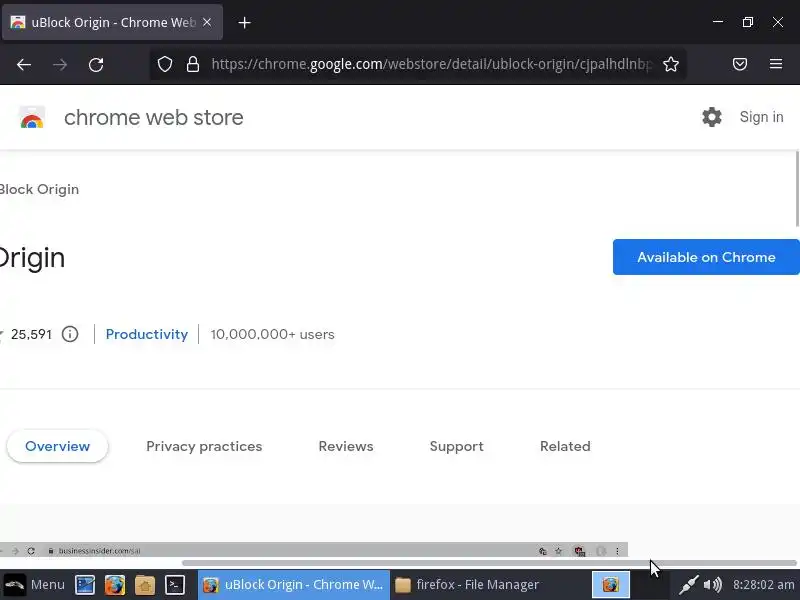This screenshot has width=800, height=600.
Task: Save page to Pocket
Action: coord(740,64)
